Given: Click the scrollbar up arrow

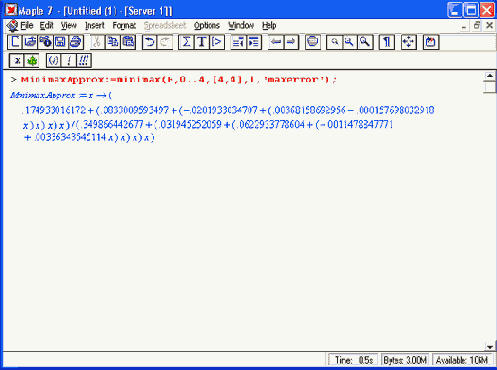Looking at the screenshot, I should pyautogui.click(x=489, y=76).
